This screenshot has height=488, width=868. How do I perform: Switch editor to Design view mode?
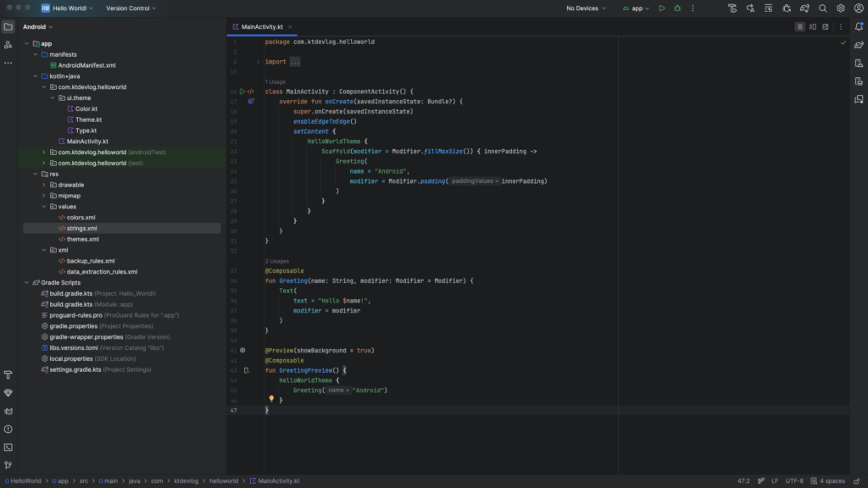[x=825, y=26]
